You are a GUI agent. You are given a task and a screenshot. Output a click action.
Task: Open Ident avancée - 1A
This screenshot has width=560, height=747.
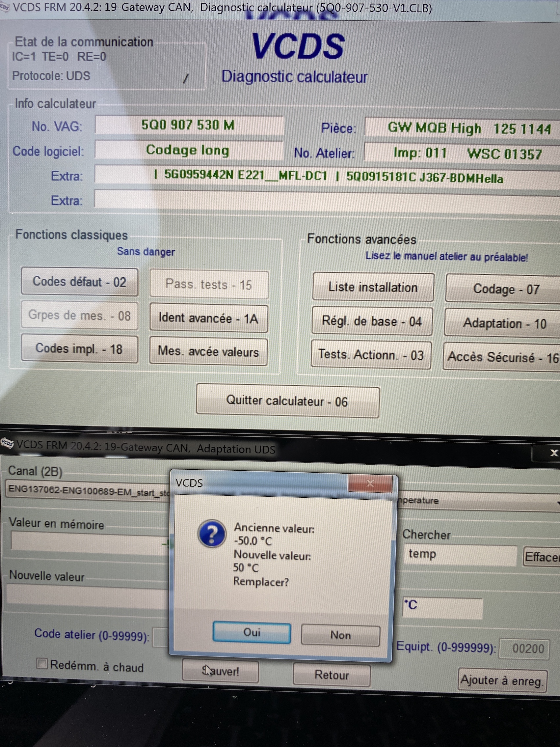[209, 318]
